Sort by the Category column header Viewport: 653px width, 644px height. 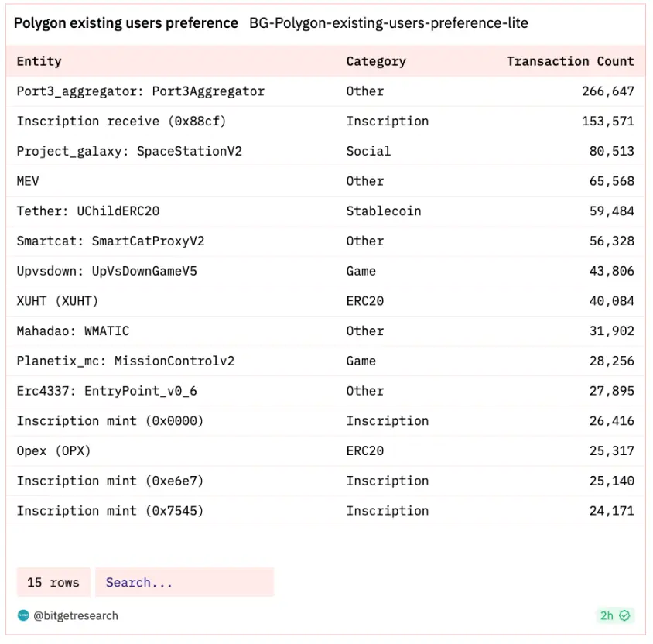(x=376, y=61)
